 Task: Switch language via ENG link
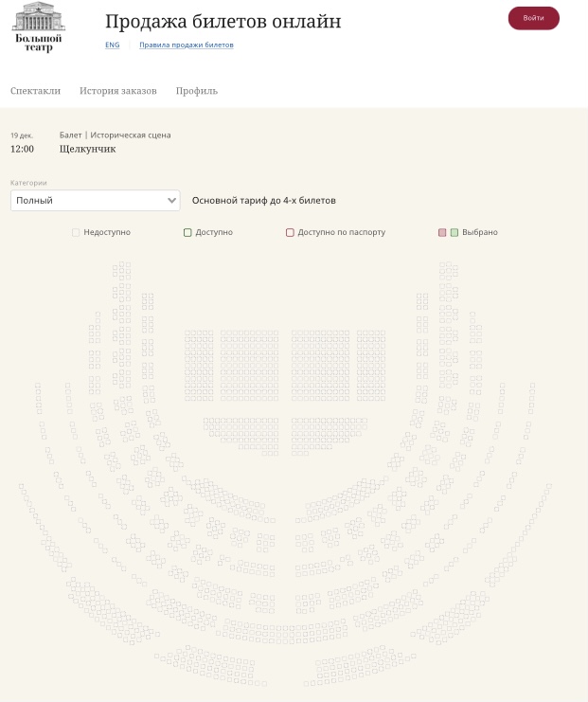click(x=112, y=45)
